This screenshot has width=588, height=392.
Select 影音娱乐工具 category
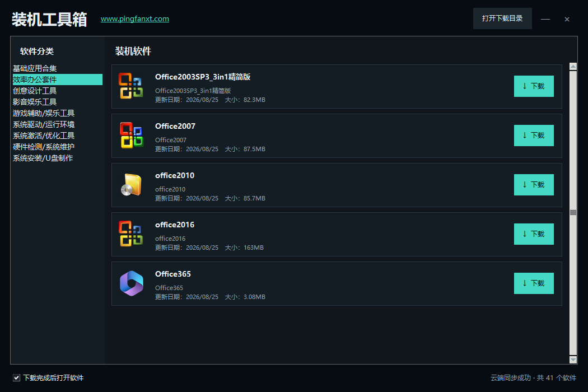point(57,102)
